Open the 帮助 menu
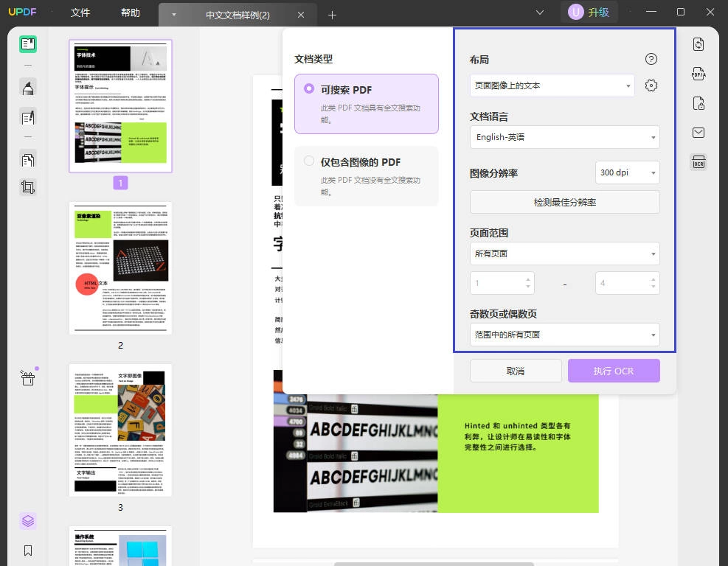 [x=131, y=13]
